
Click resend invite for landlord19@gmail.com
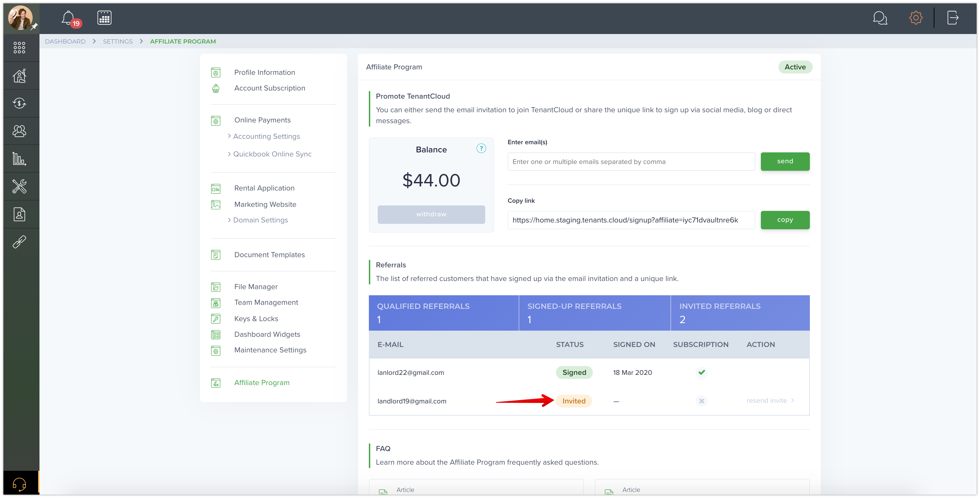click(770, 400)
